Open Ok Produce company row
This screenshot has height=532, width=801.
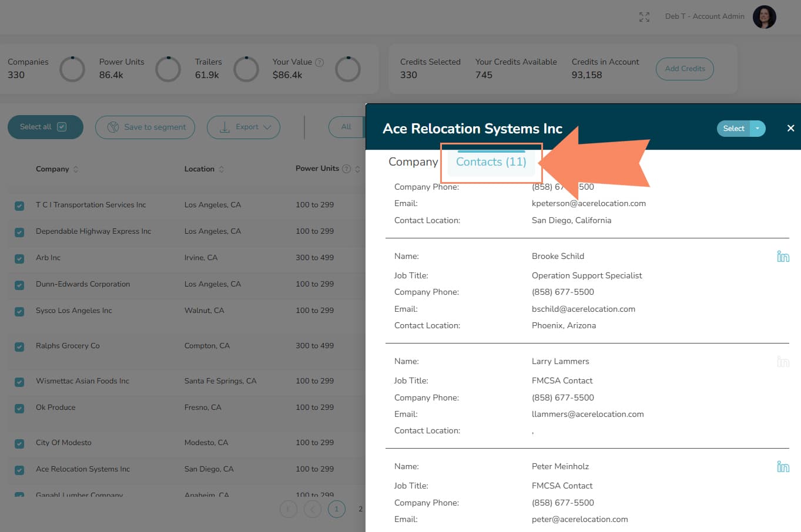coord(56,408)
